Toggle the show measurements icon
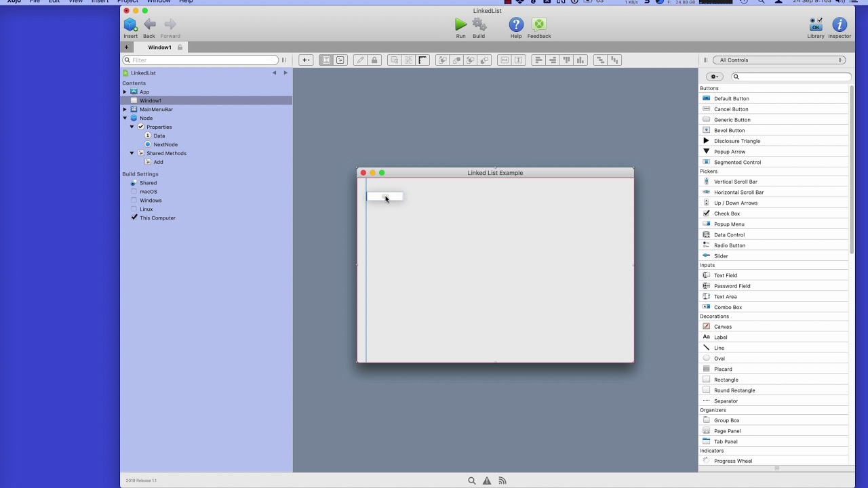This screenshot has width=868, height=488. tap(423, 60)
